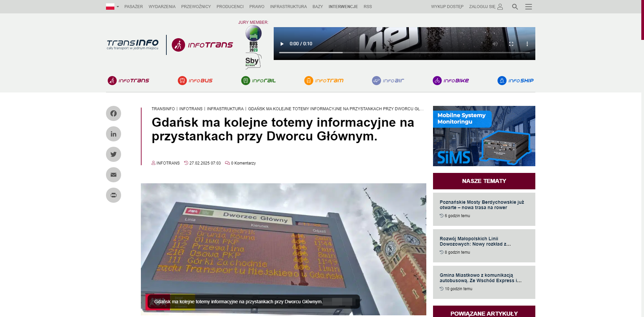Open Poznańskie Mosty Berdychowskie article

tap(482, 205)
